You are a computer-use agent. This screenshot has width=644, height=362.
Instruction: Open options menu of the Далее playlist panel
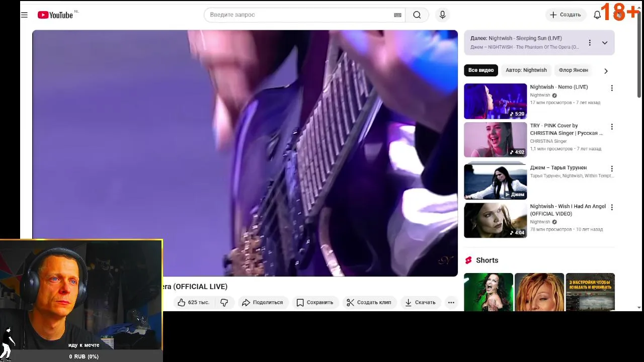pos(590,43)
